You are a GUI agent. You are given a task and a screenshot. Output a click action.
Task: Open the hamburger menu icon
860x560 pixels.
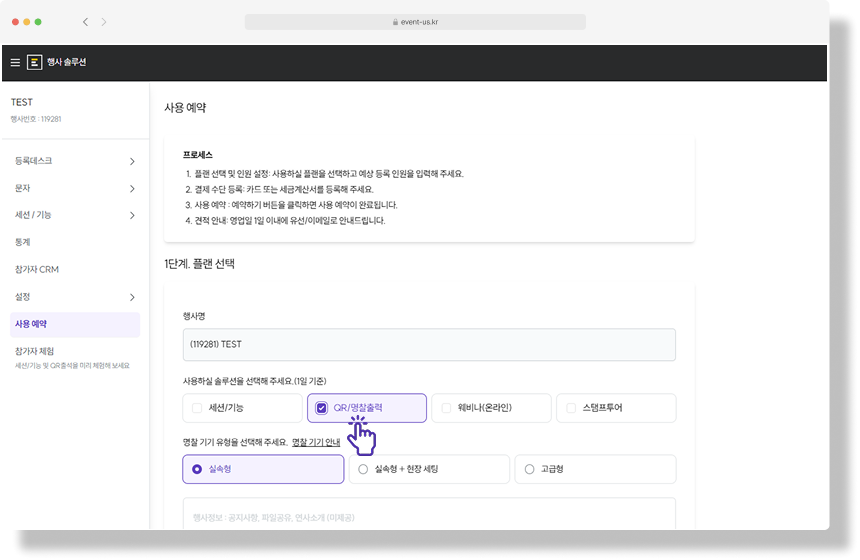tap(15, 63)
